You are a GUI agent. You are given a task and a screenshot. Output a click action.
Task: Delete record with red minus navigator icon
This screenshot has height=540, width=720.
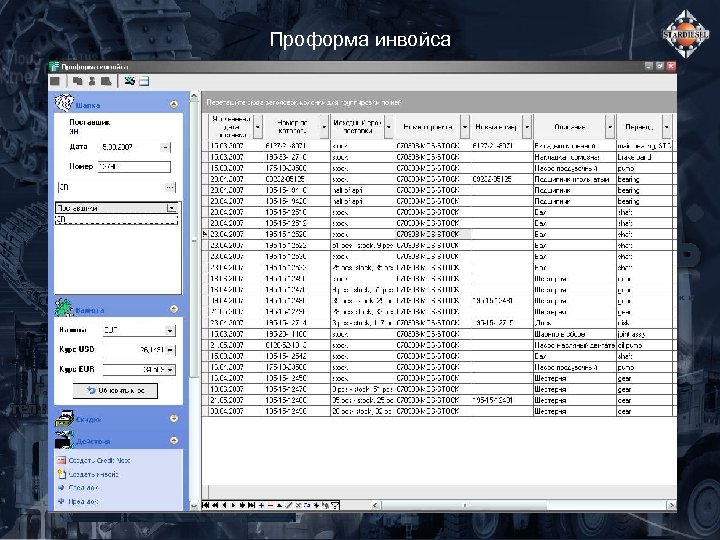(270, 505)
